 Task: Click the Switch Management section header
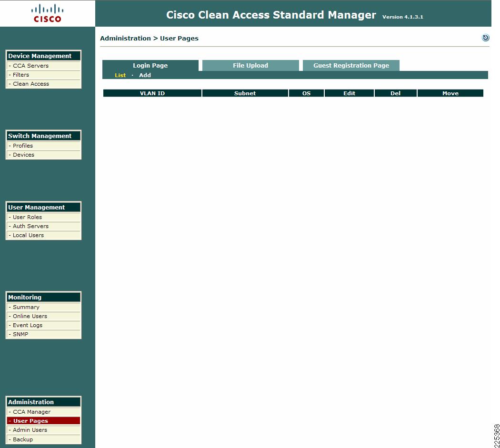tap(44, 136)
